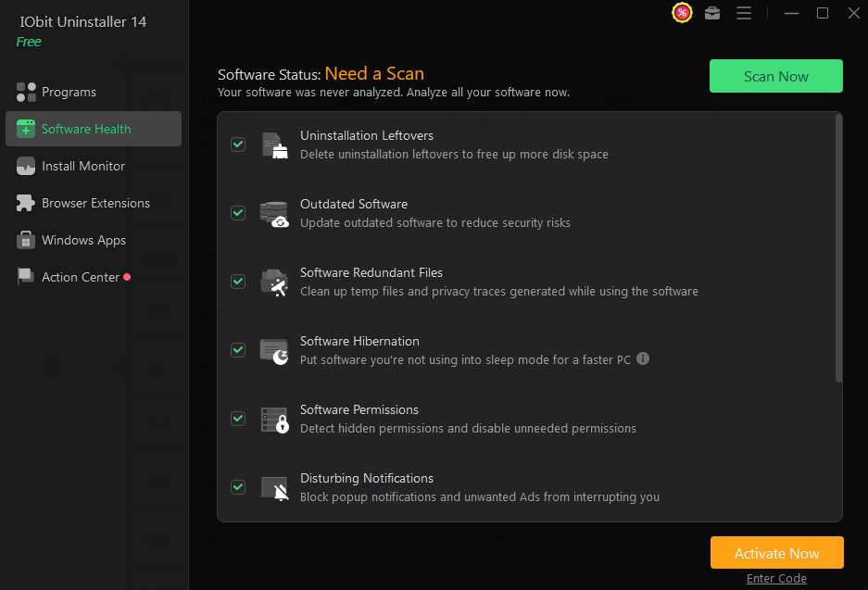868x590 pixels.
Task: Click Outdated Software title text
Action: (x=354, y=204)
